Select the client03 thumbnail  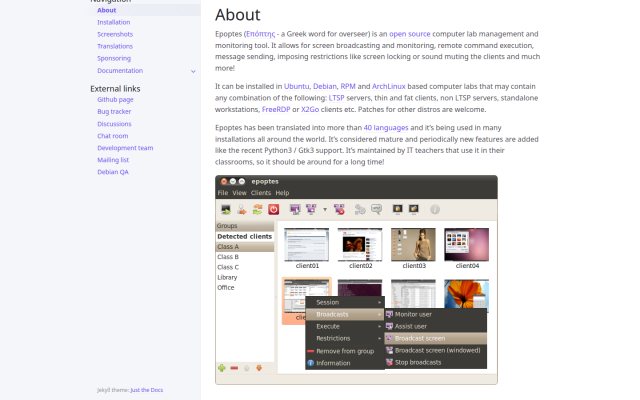click(413, 244)
